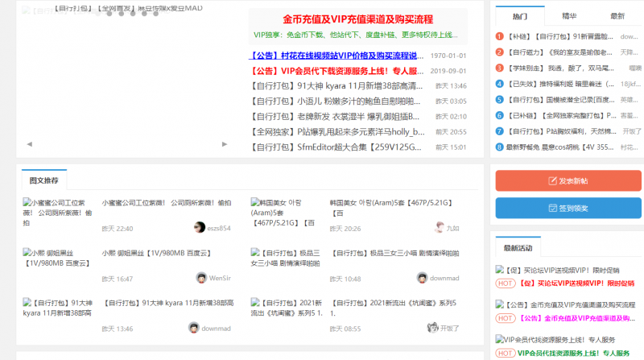Switch to the 热门 tab
Image resolution: width=644 pixels, height=360 pixels.
pos(519,15)
